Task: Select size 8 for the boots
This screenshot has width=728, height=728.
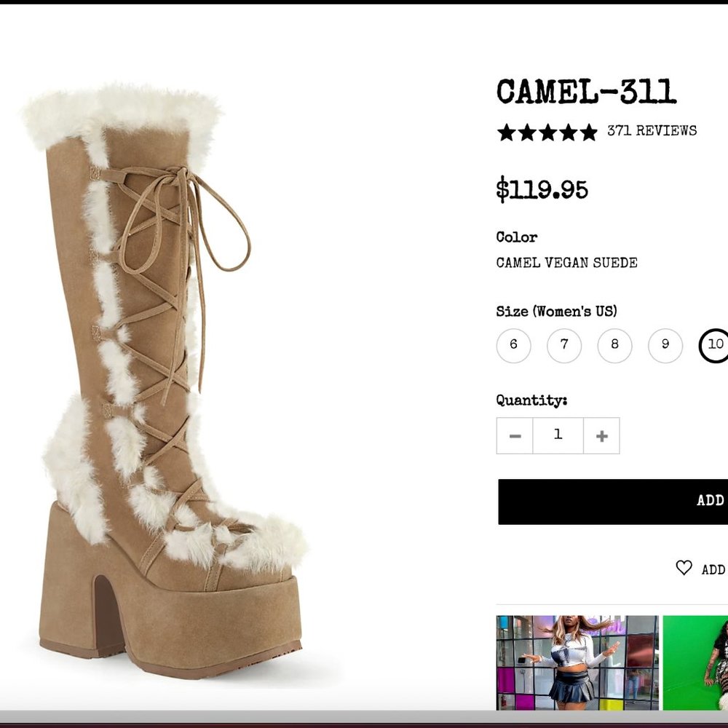Action: point(614,346)
